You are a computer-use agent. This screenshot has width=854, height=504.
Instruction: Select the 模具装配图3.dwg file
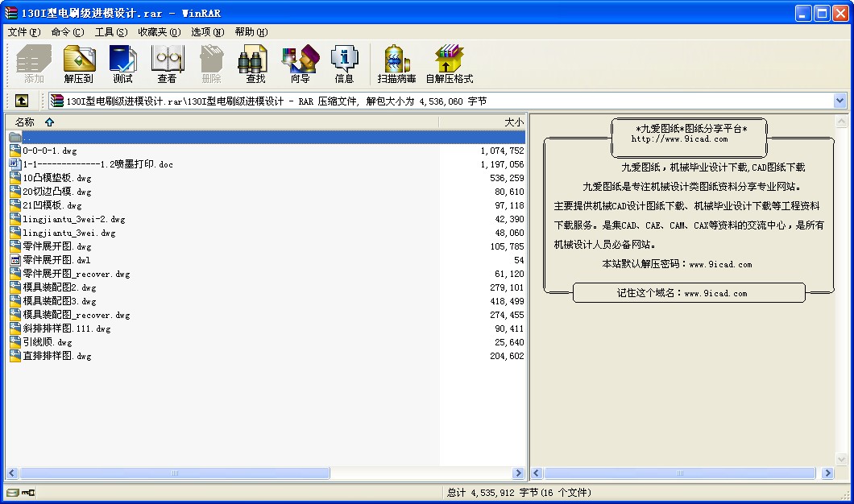coord(60,301)
